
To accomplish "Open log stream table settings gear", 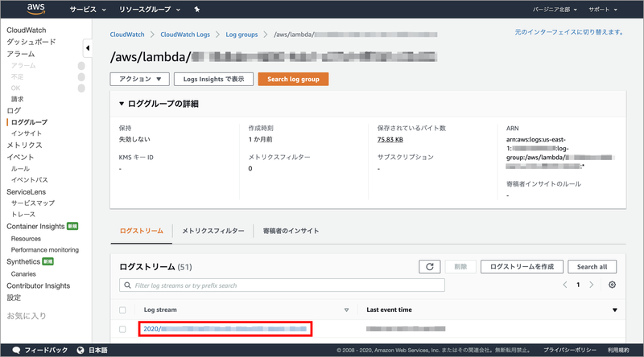I will (x=612, y=285).
